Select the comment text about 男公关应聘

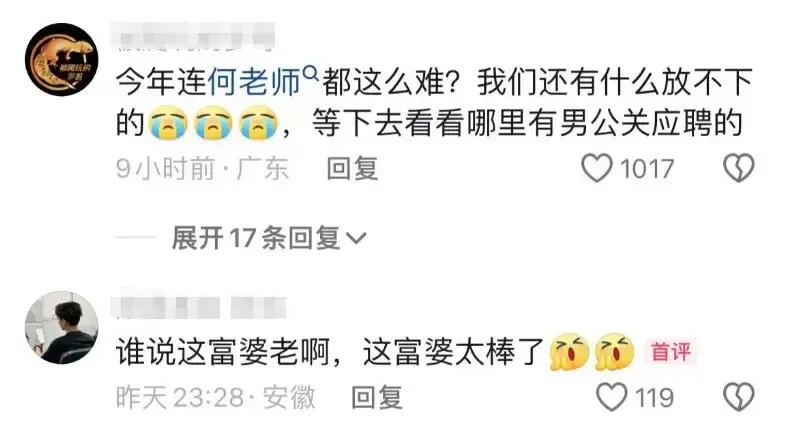click(x=434, y=102)
